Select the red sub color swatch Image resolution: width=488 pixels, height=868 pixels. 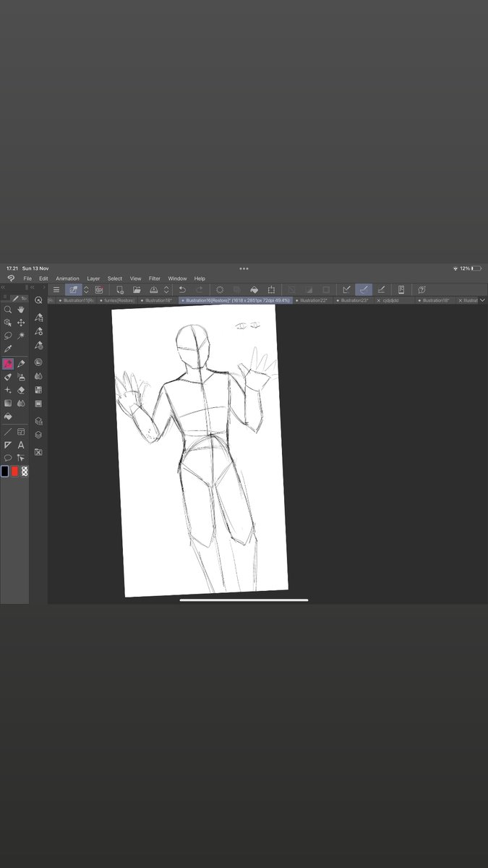[x=14, y=471]
